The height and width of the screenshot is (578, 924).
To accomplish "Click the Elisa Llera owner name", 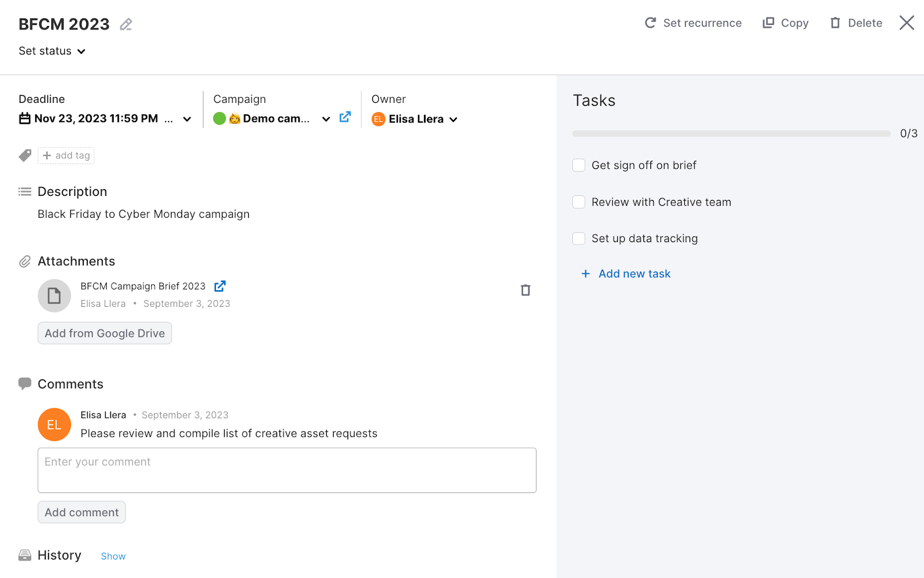I will click(x=416, y=119).
